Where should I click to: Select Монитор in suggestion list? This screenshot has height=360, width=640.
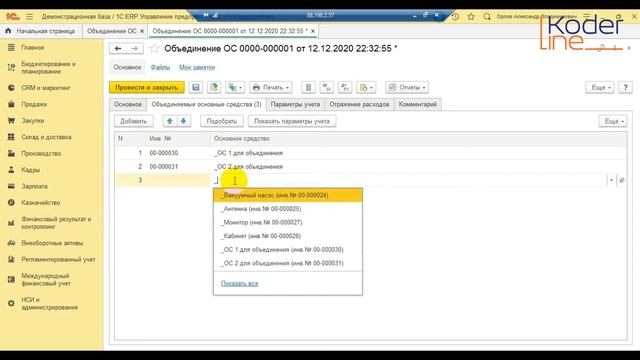[288, 222]
